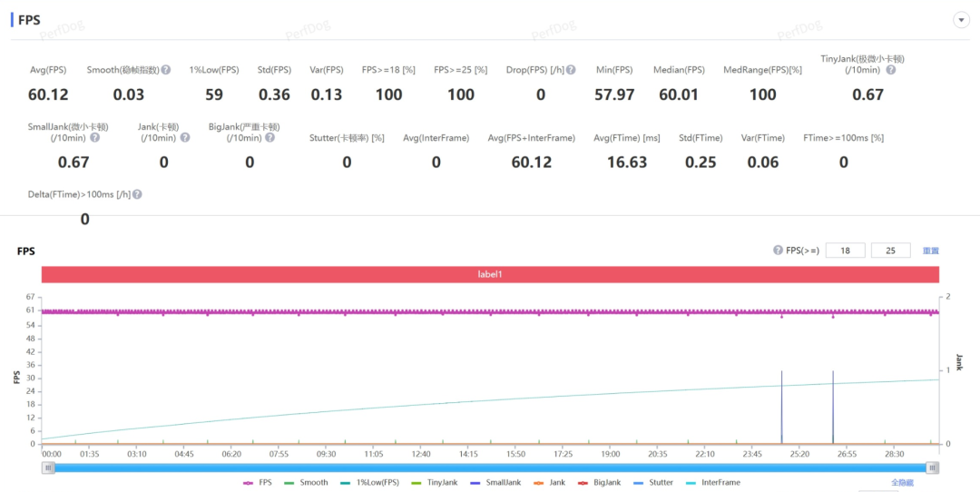Click the Min(FPS) value 57.97
The width and height of the screenshot is (980, 492).
614,94
